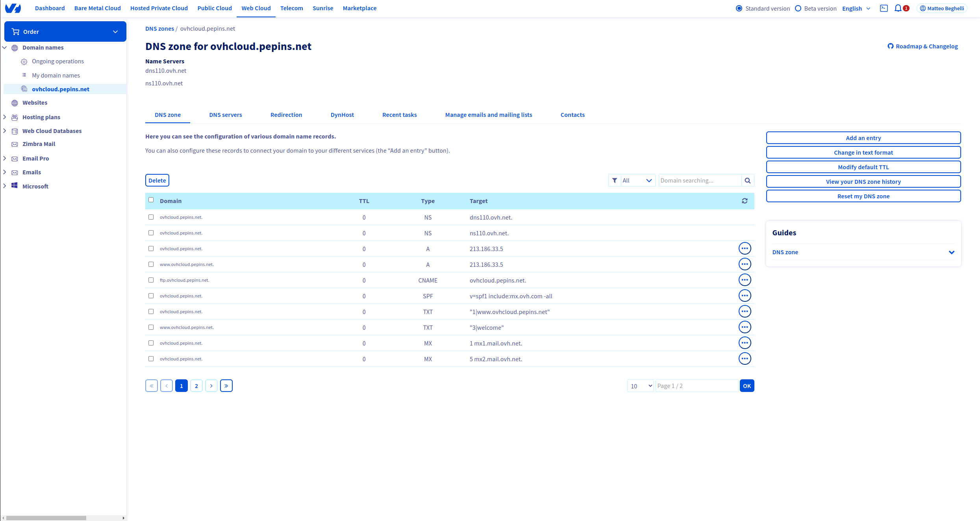Open the record type filter dropdown
The height and width of the screenshot is (521, 980).
coord(638,181)
